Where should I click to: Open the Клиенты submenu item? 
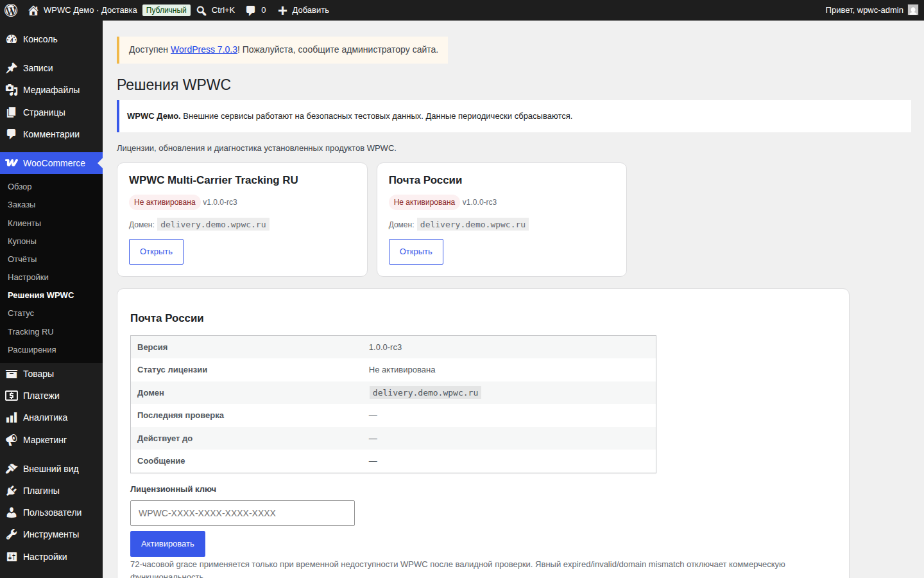point(24,223)
